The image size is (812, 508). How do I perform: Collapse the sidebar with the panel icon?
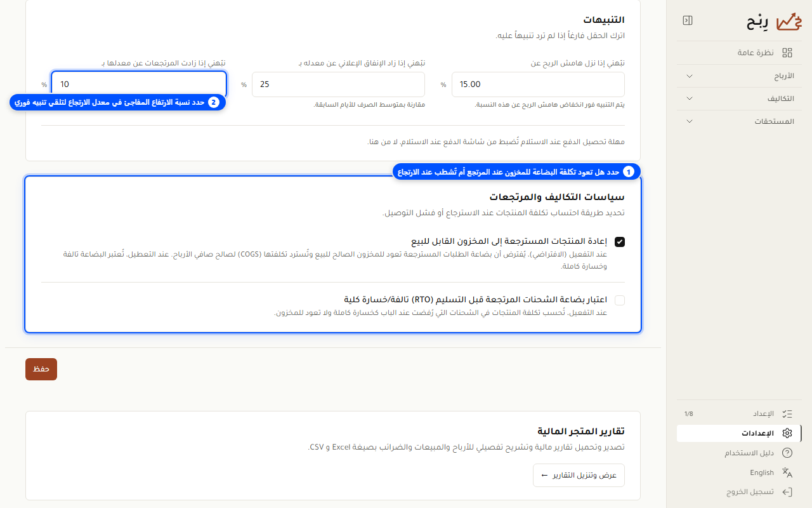pos(688,20)
